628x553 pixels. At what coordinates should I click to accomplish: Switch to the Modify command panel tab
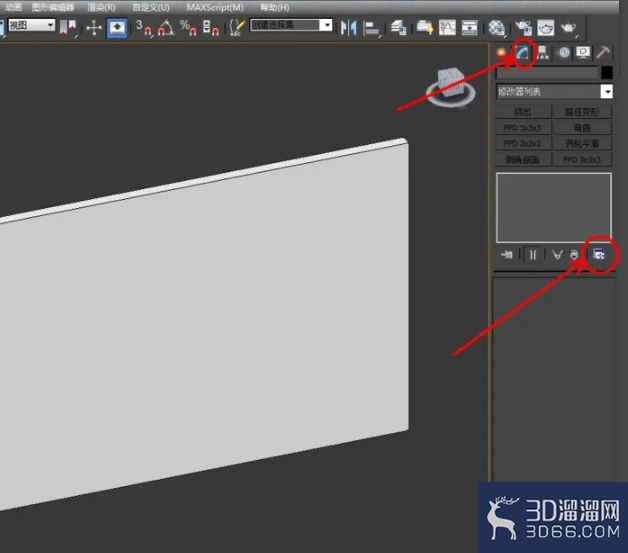[522, 52]
